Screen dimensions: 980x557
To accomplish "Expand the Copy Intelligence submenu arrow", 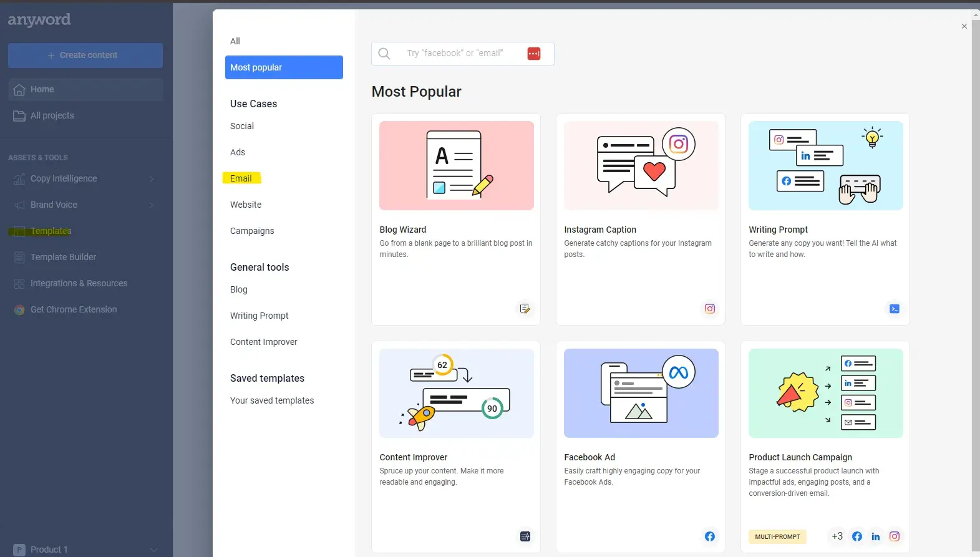I will [152, 179].
